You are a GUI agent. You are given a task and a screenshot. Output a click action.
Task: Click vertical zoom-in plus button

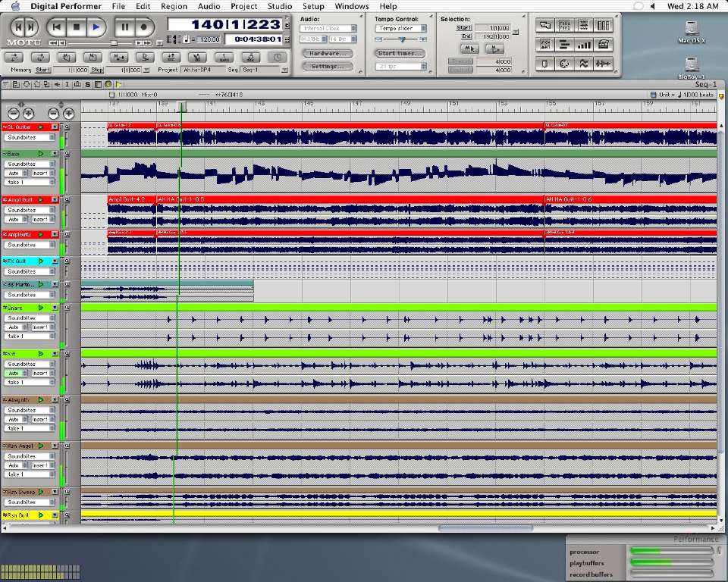(68, 113)
